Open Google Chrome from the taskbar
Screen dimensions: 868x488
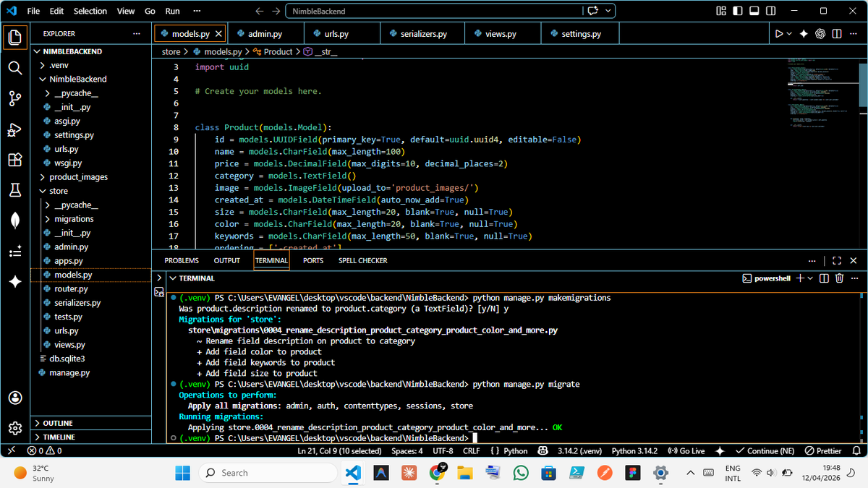pos(437,472)
